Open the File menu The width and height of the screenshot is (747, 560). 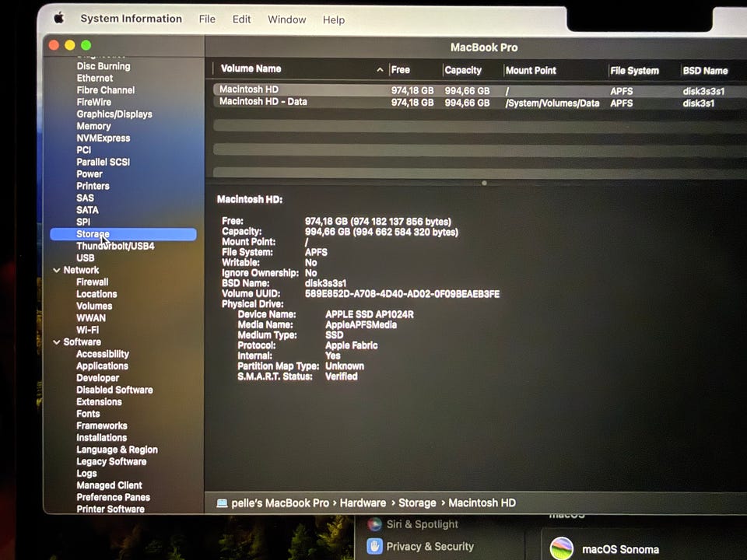point(207,19)
